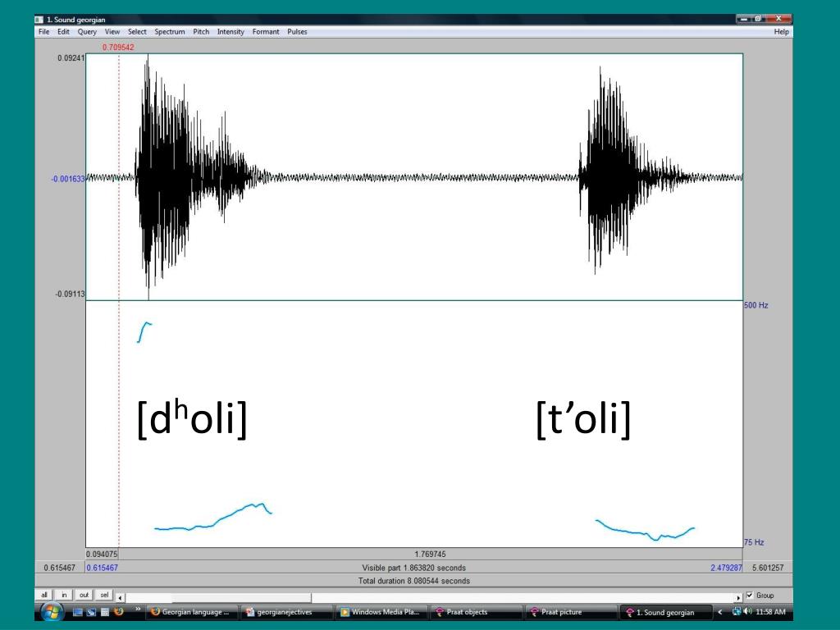
Task: Click the 500 Hz pitch ceiling label
Action: coord(756,305)
